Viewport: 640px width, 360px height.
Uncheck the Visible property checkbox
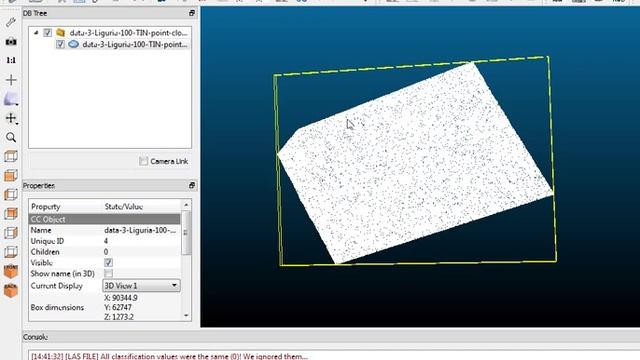pyautogui.click(x=108, y=263)
